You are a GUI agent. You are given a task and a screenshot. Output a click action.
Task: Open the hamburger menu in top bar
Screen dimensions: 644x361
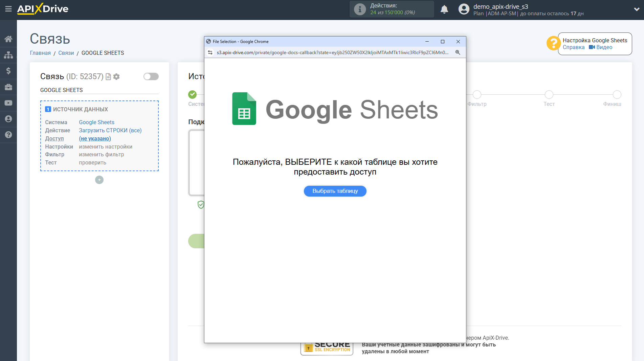pos(8,9)
